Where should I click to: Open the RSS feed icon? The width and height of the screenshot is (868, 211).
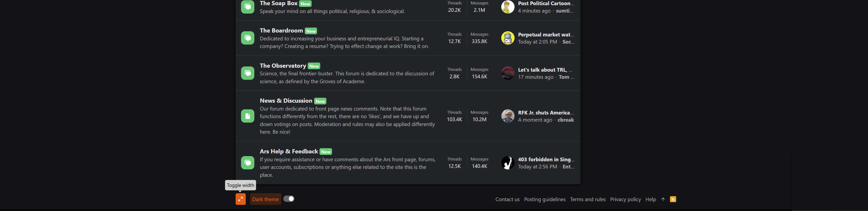click(673, 199)
